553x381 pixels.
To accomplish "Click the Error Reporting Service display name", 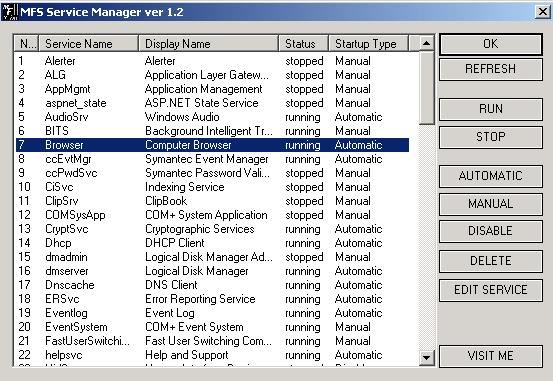I will click(200, 299).
